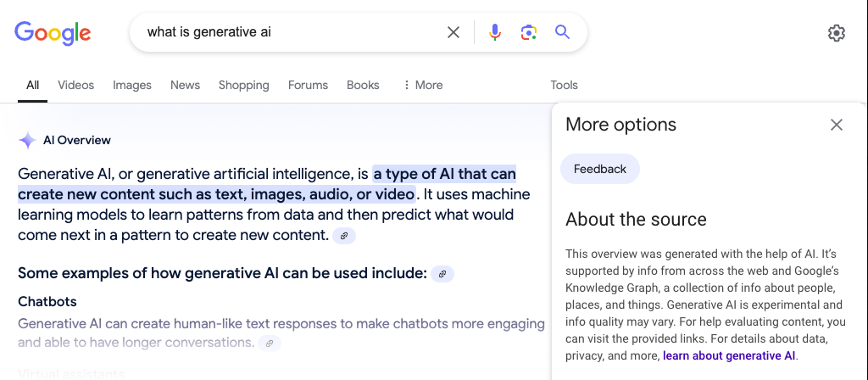Go to the Shopping tab
Image resolution: width=868 pixels, height=380 pixels.
point(243,85)
